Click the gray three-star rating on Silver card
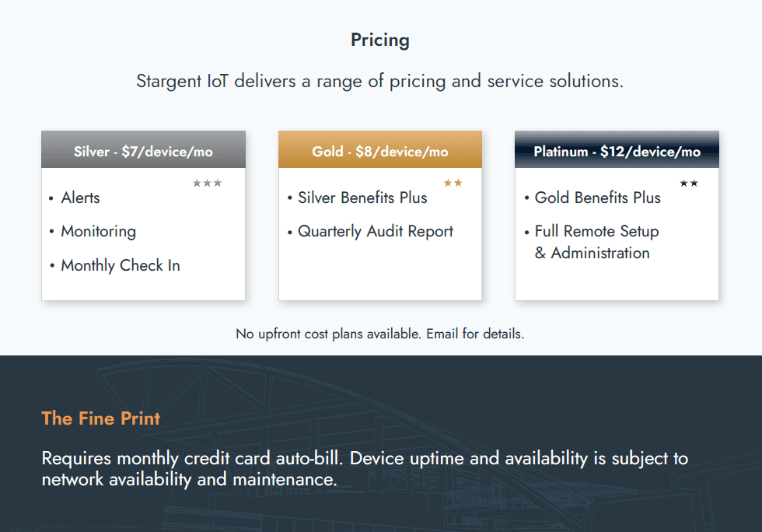The image size is (762, 532). click(x=207, y=184)
